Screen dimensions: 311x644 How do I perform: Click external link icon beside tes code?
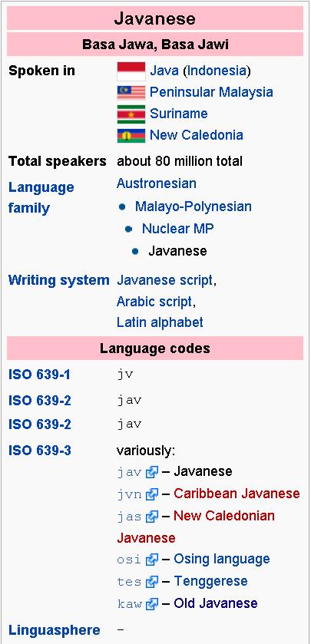click(151, 582)
